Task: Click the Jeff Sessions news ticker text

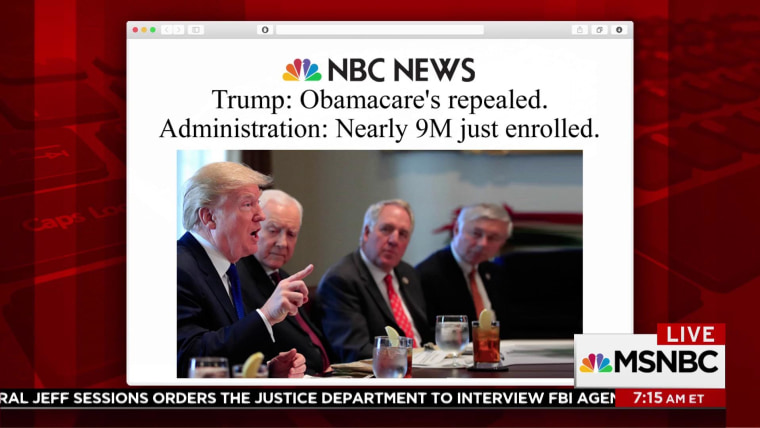Action: tap(308, 398)
